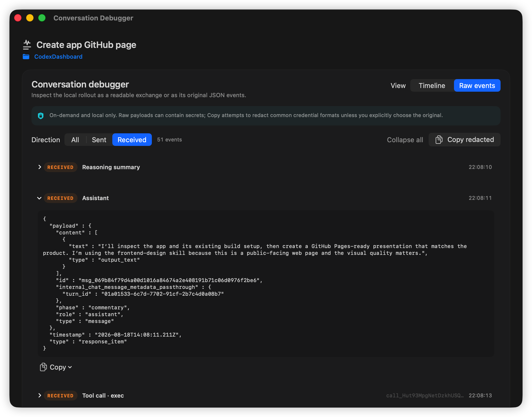
Task: Click the 22:08:13 timestamp
Action: tap(480, 396)
